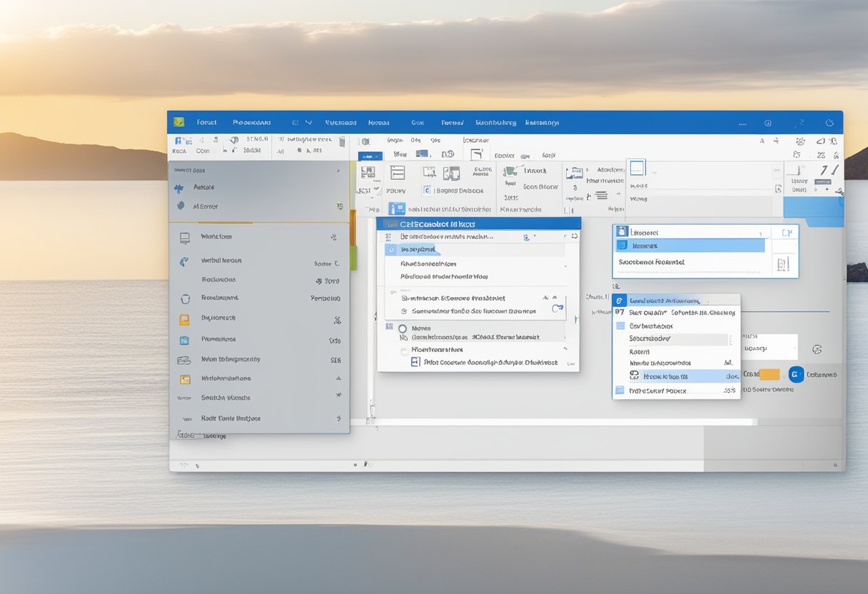Toggle the empty checkbox below the Name option
This screenshot has width=868, height=594.
point(405,350)
